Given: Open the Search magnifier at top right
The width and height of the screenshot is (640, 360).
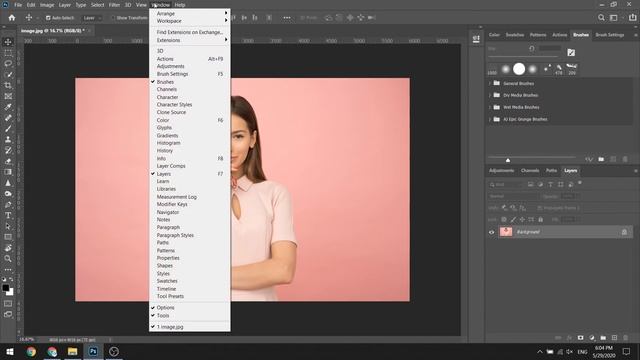Looking at the screenshot, I should tap(601, 18).
